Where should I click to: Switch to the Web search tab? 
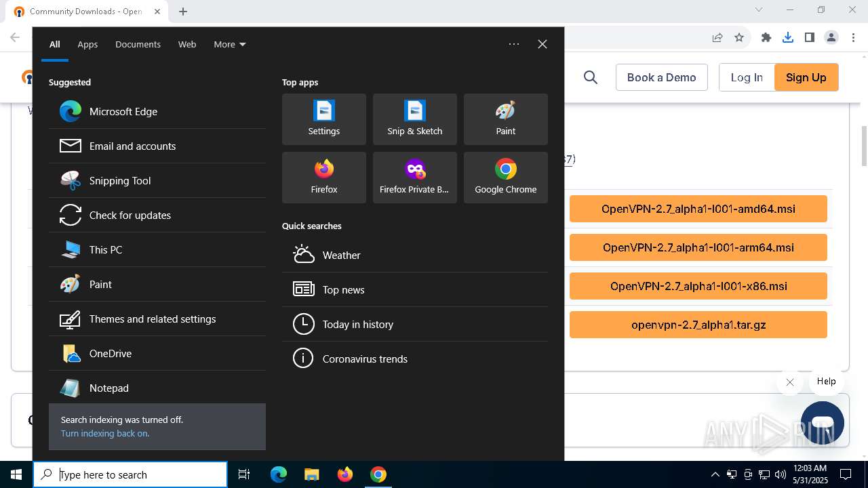[187, 44]
